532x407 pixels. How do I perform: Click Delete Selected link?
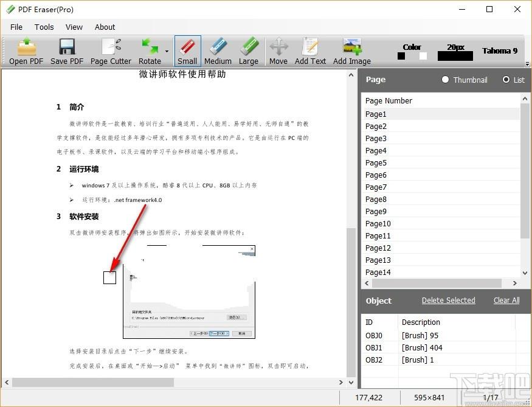pos(448,301)
